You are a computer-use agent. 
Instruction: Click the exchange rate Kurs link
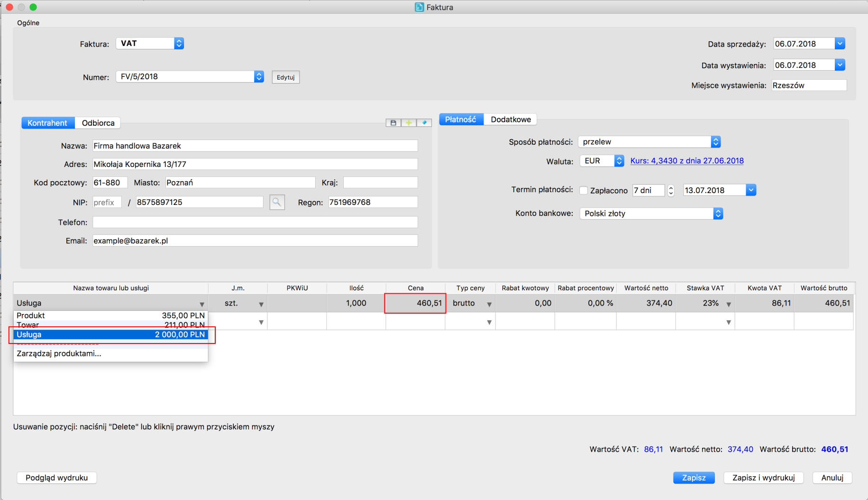click(687, 161)
